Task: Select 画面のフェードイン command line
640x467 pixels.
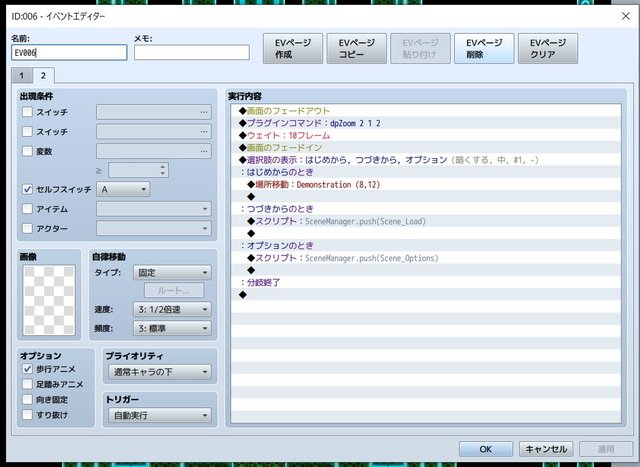Action: coord(426,147)
